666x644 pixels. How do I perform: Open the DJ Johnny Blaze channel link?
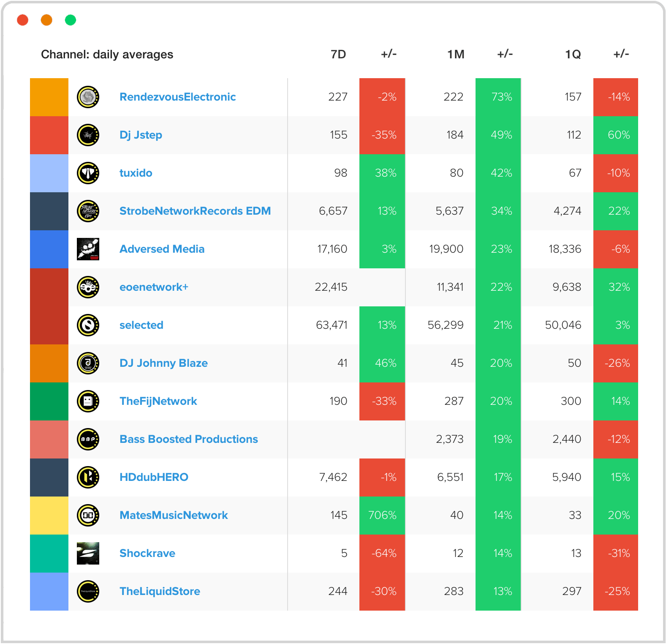(163, 363)
